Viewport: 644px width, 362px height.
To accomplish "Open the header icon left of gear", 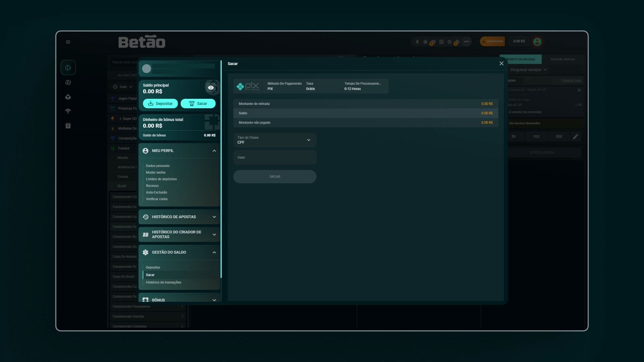I will (441, 42).
